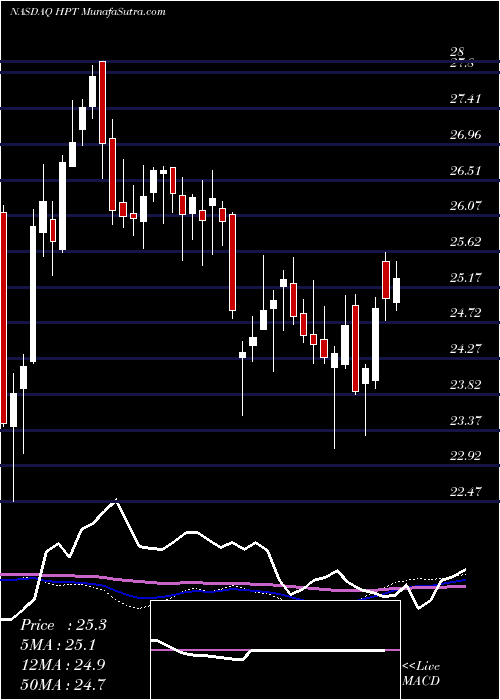Click the Price : 25.3 readout
500x700 pixels.
(x=63, y=625)
